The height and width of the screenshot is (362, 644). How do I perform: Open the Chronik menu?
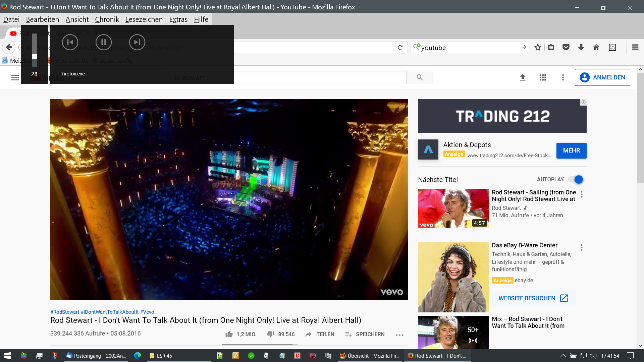[x=107, y=19]
